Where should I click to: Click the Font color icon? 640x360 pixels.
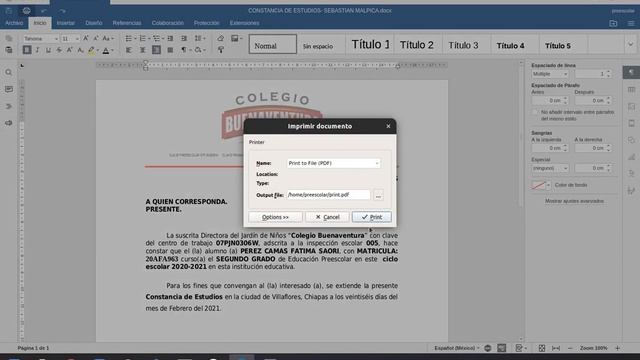106,50
